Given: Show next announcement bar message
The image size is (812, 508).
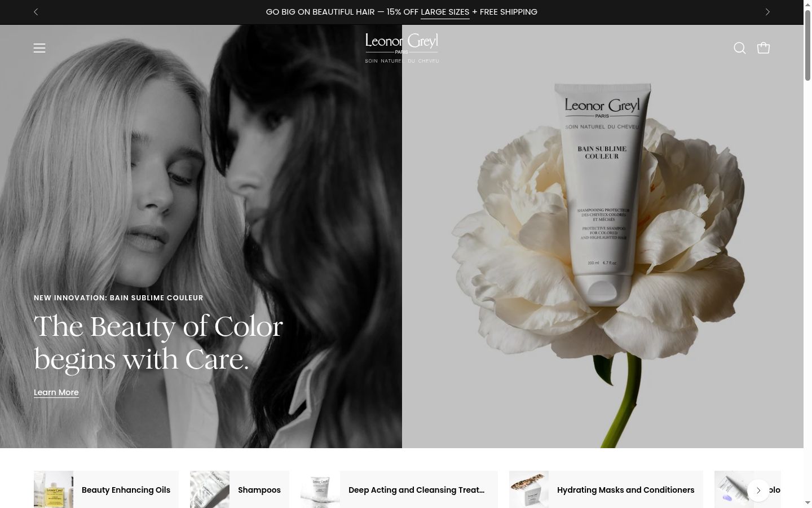Looking at the screenshot, I should 767,12.
